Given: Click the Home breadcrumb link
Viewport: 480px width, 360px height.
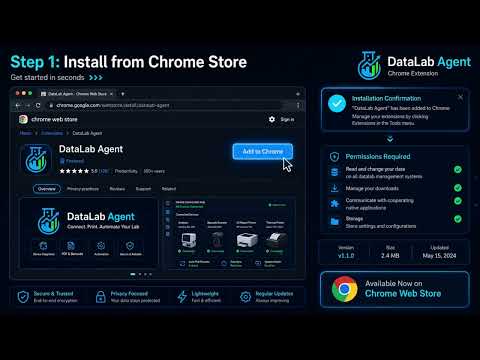Looking at the screenshot, I should 25,133.
